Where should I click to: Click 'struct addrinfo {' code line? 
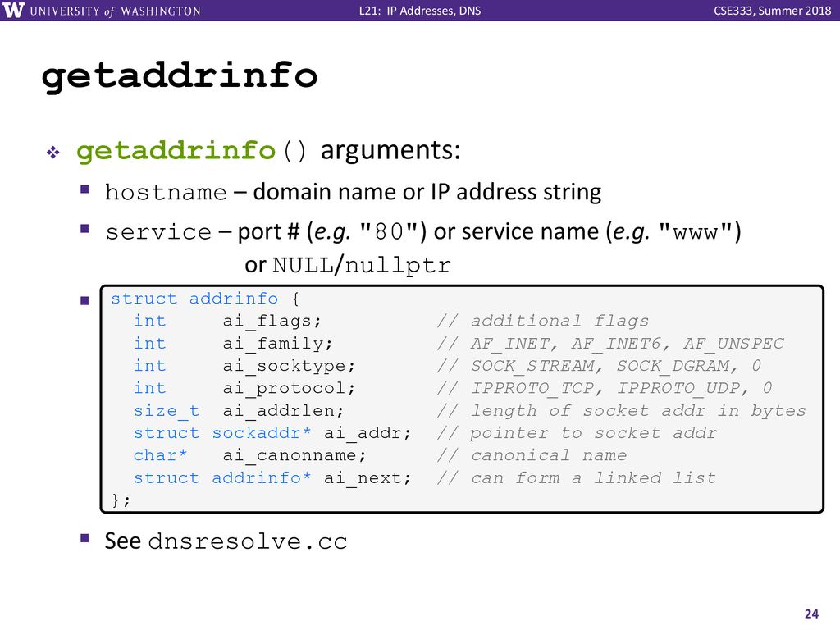click(x=205, y=299)
